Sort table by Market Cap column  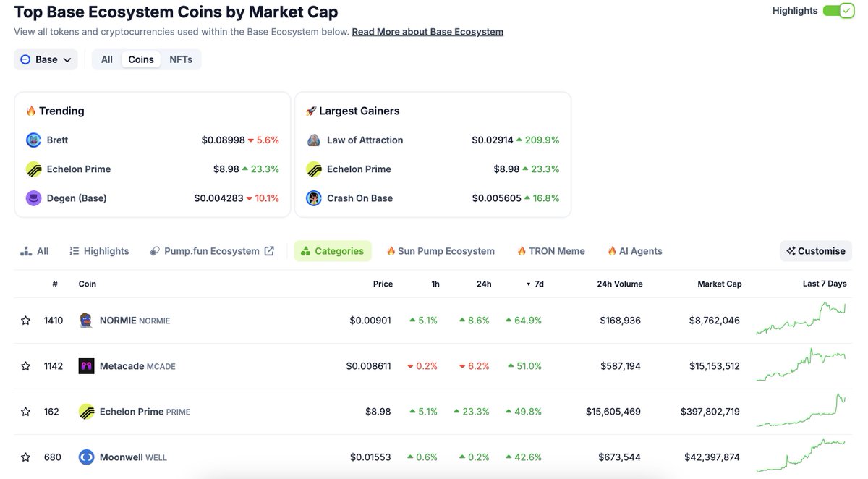click(x=719, y=284)
